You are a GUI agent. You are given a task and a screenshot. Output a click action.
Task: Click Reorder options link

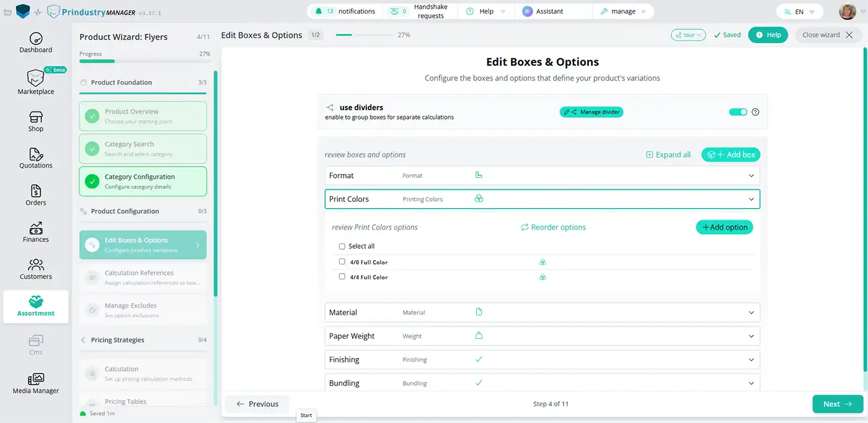[x=553, y=227]
